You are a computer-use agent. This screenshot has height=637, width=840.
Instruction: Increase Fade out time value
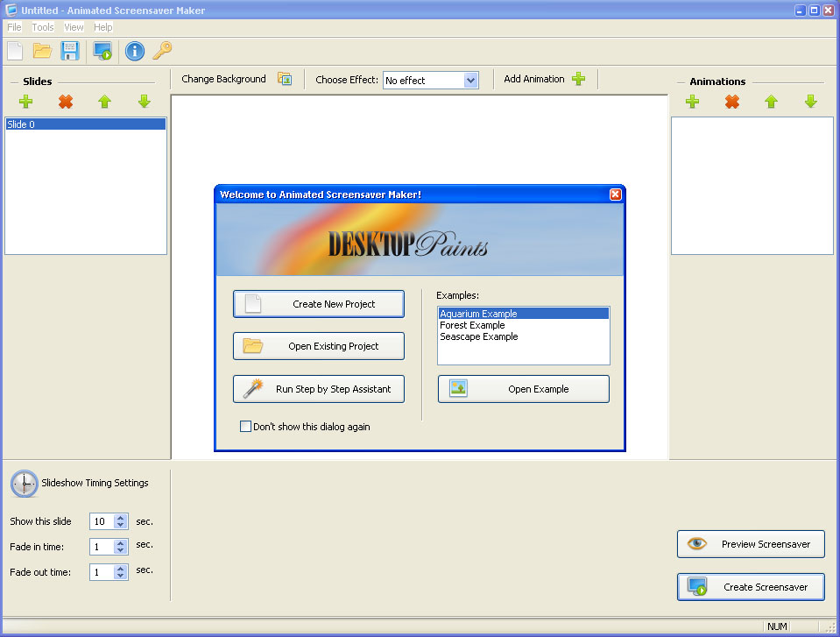pos(121,569)
